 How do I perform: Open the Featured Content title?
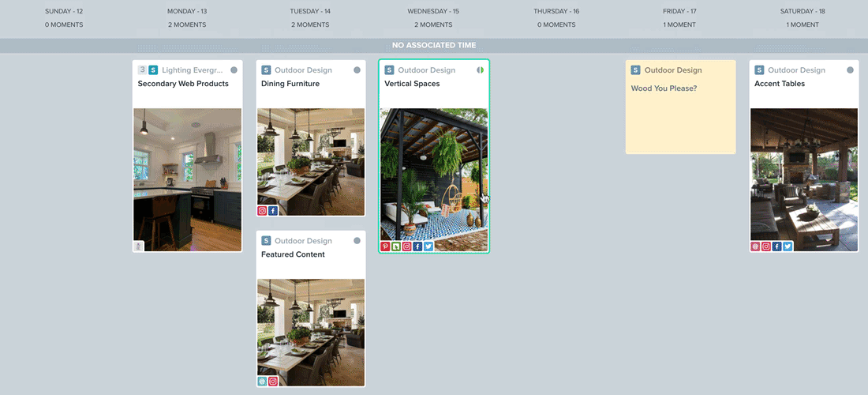point(293,254)
